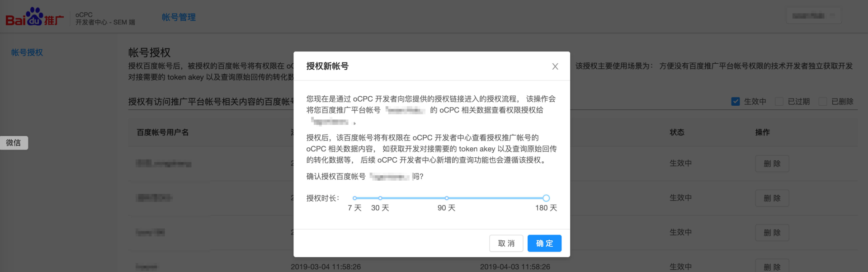Screen dimensions: 868x272
Task: Click the 微信 side widget
Action: click(14, 143)
